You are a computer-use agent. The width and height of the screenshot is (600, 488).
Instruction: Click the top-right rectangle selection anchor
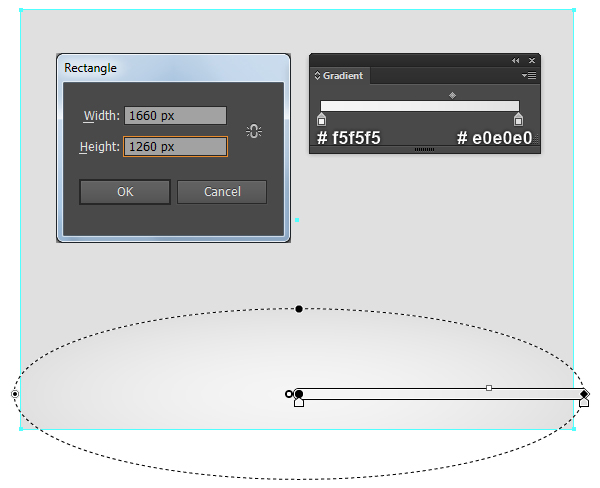[x=574, y=10]
